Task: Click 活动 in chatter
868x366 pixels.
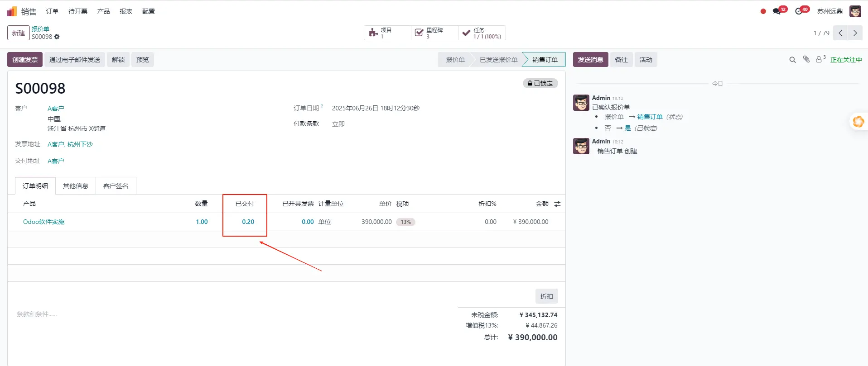Action: pos(646,60)
